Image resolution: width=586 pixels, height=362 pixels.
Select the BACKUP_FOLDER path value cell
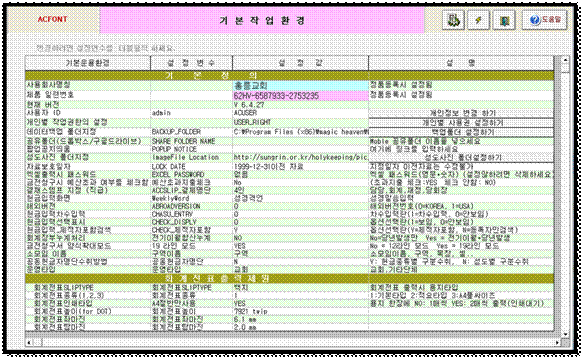coord(300,132)
